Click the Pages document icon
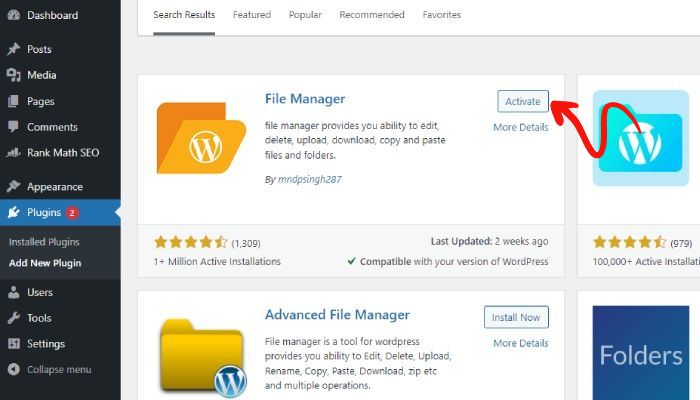This screenshot has height=400, width=700. (x=14, y=101)
